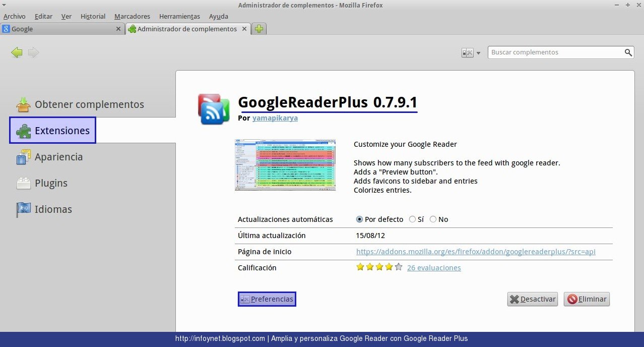The image size is (644, 347).
Task: Click the search magnifier icon
Action: point(628,52)
